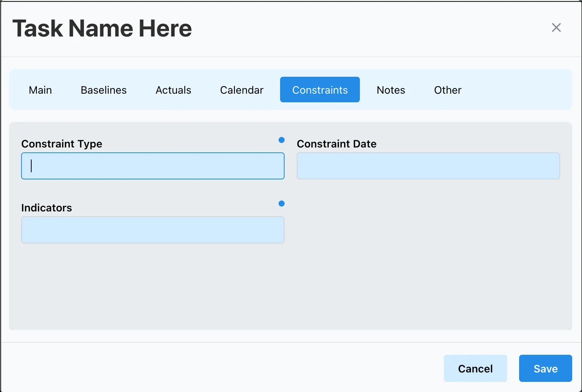The width and height of the screenshot is (582, 392).
Task: Close the task dialog with X icon
Action: click(x=556, y=27)
